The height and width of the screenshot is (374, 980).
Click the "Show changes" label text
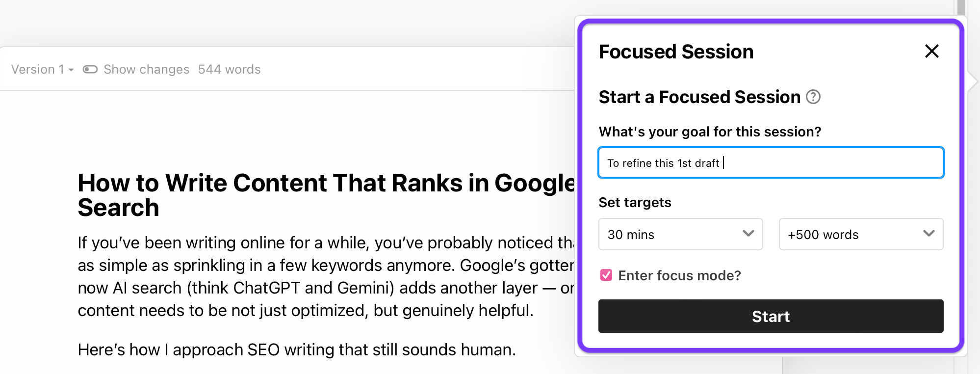[146, 69]
